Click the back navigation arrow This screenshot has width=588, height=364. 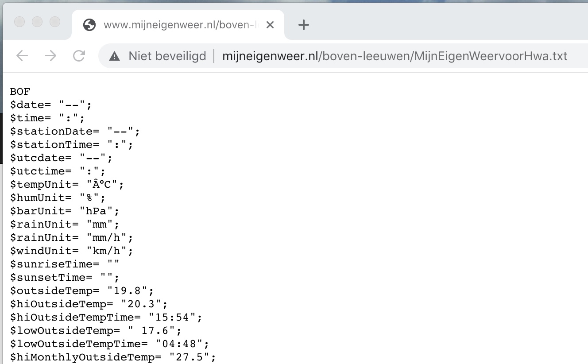tap(22, 56)
